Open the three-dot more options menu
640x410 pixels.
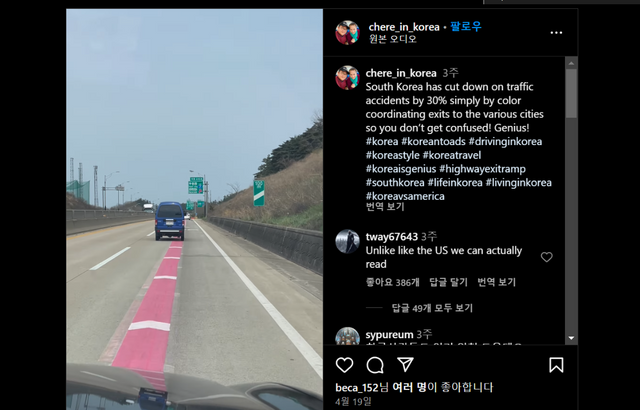click(x=556, y=33)
